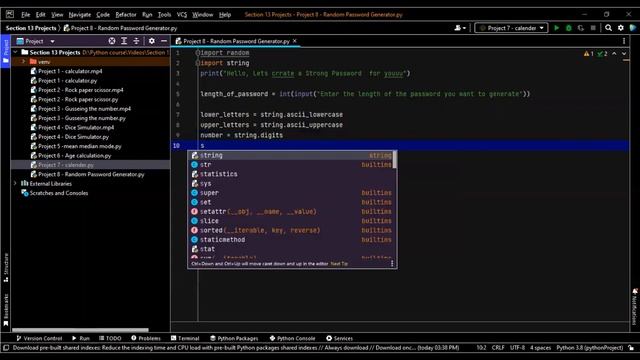This screenshot has height=360, width=640.
Task: Open editor tabs more options icon
Action: pos(624,41)
